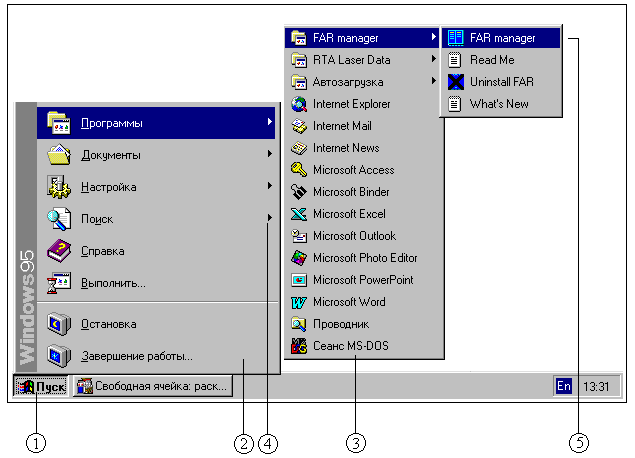635x458 pixels.
Task: Click the What's New label
Action: click(x=499, y=104)
